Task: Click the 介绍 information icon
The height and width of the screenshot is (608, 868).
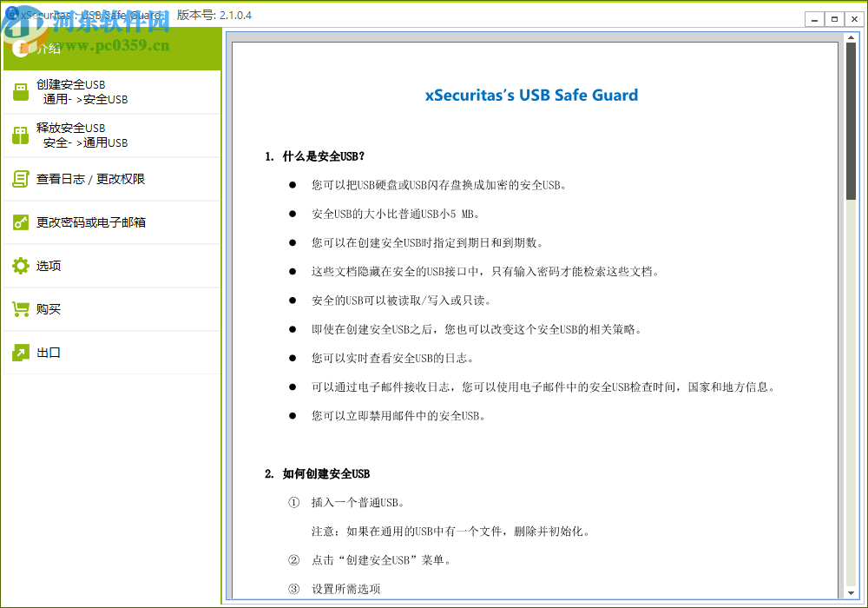Action: point(21,49)
